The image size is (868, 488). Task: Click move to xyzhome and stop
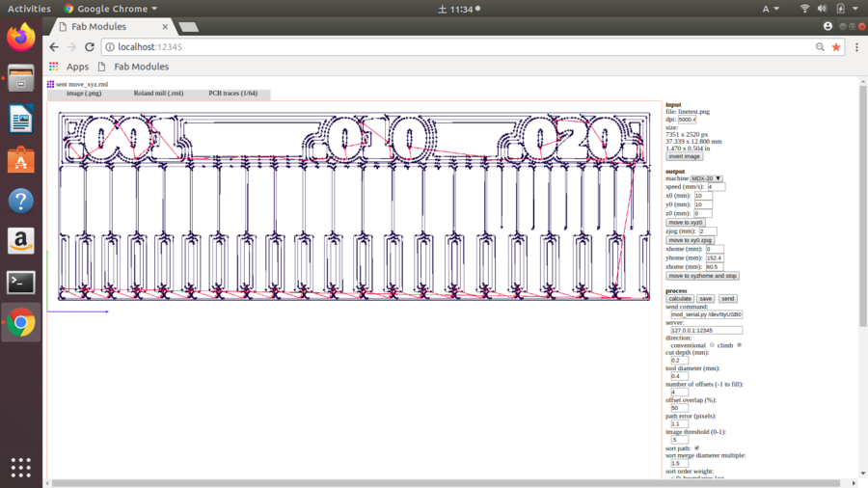[x=702, y=276]
